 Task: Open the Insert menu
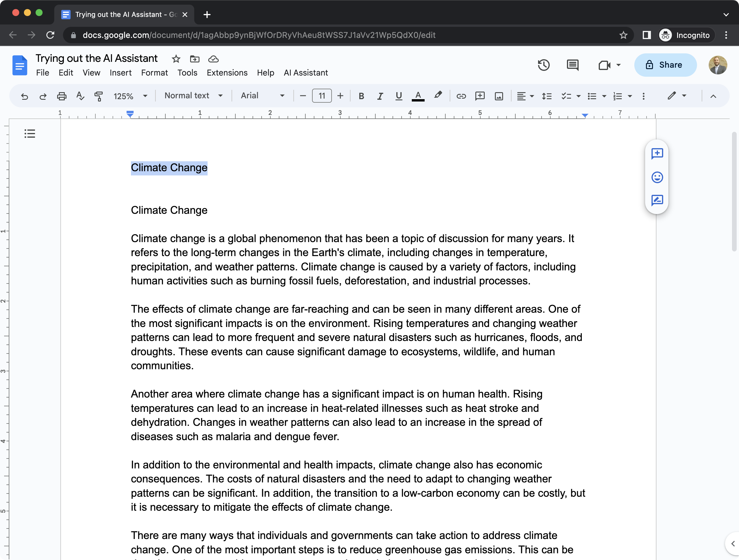[121, 73]
